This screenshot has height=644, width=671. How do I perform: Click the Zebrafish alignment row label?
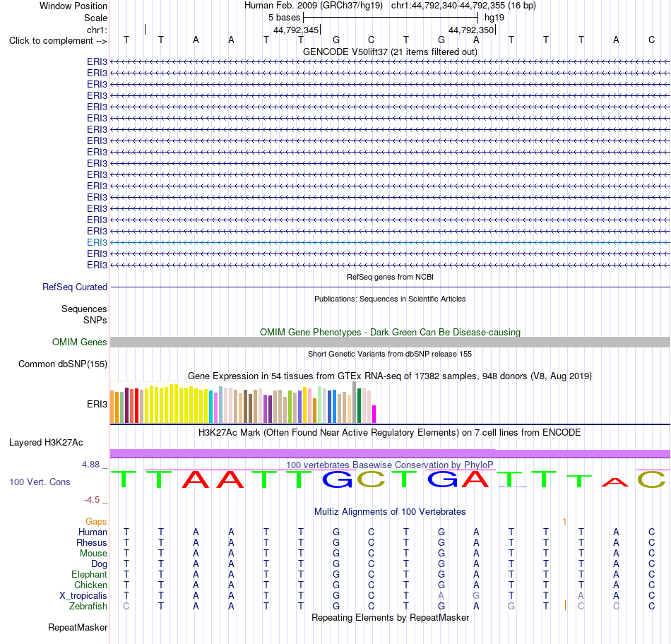click(x=88, y=607)
